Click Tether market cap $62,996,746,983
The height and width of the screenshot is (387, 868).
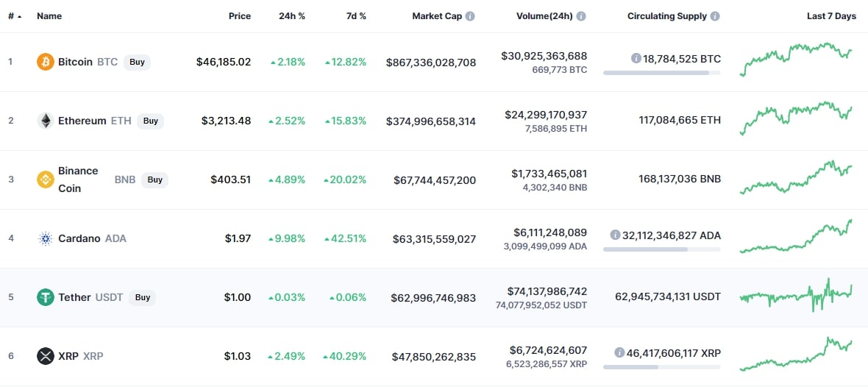[433, 297]
